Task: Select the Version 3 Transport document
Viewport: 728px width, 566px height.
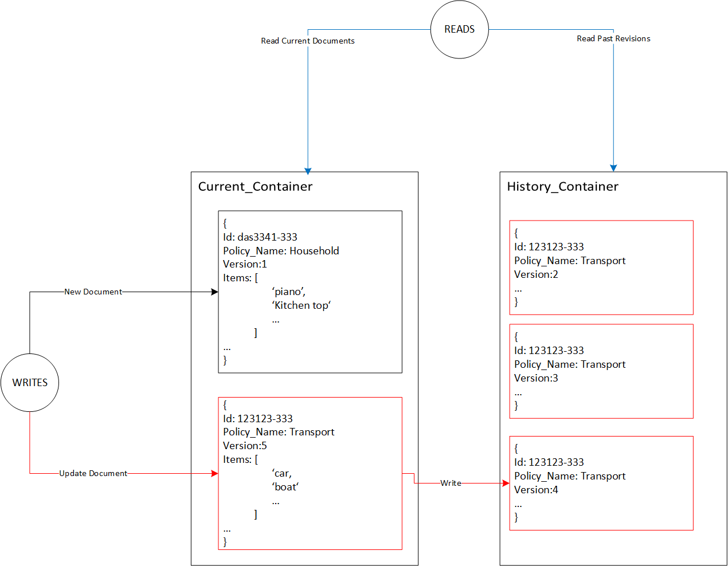Action: point(601,371)
